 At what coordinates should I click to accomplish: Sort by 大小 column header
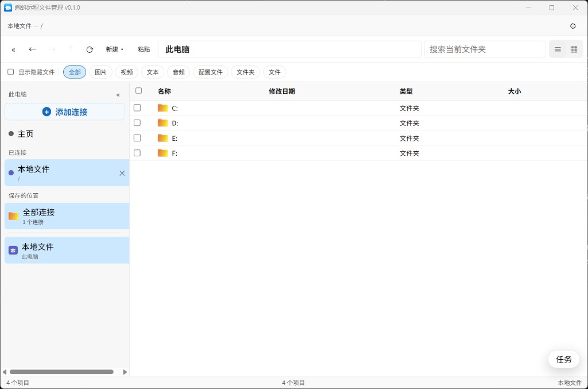click(514, 91)
